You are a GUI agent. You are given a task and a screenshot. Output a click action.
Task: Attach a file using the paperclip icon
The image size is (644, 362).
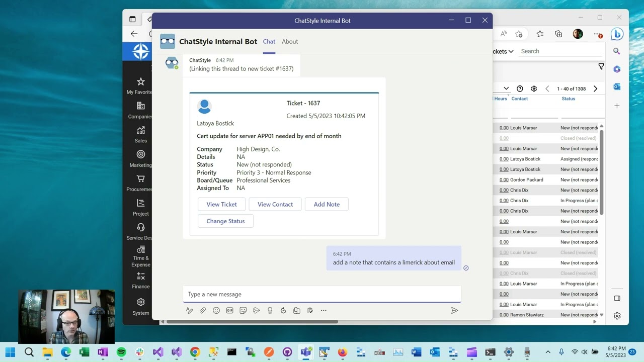coord(203,311)
